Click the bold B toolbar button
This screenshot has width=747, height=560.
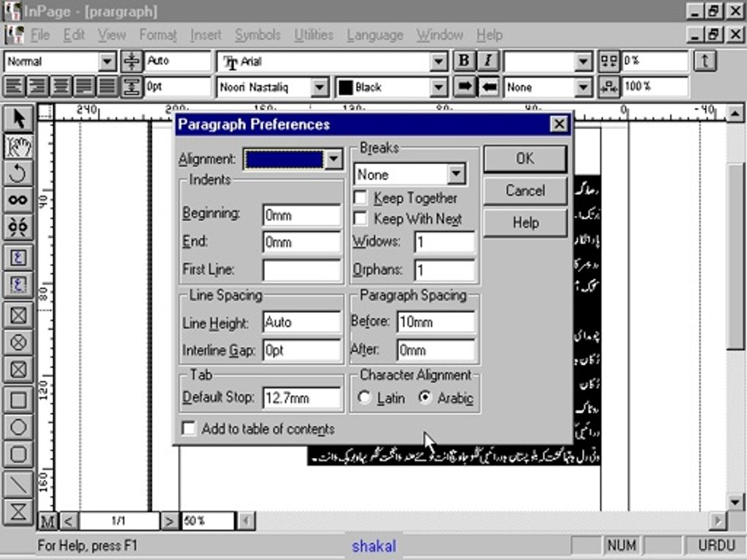(x=464, y=61)
